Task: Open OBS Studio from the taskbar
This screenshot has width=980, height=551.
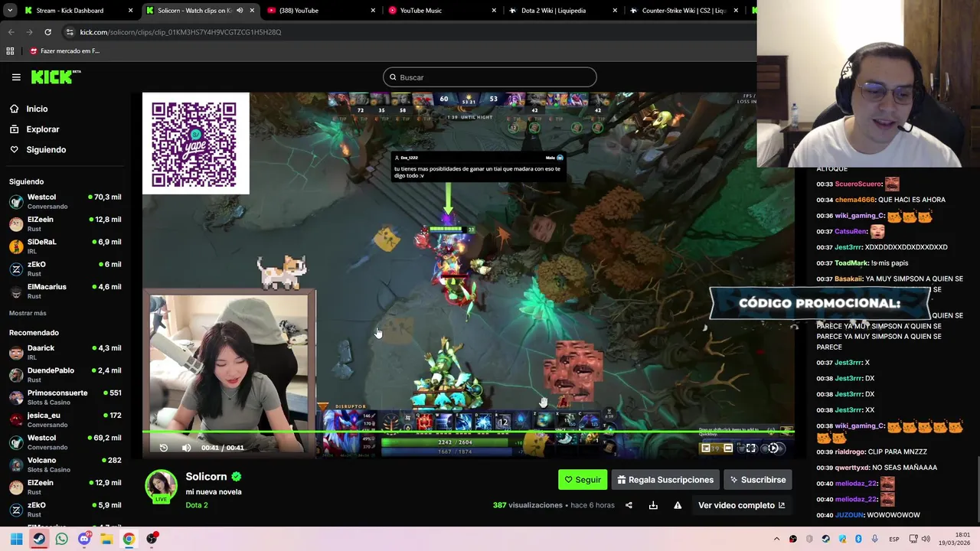Action: [152, 539]
